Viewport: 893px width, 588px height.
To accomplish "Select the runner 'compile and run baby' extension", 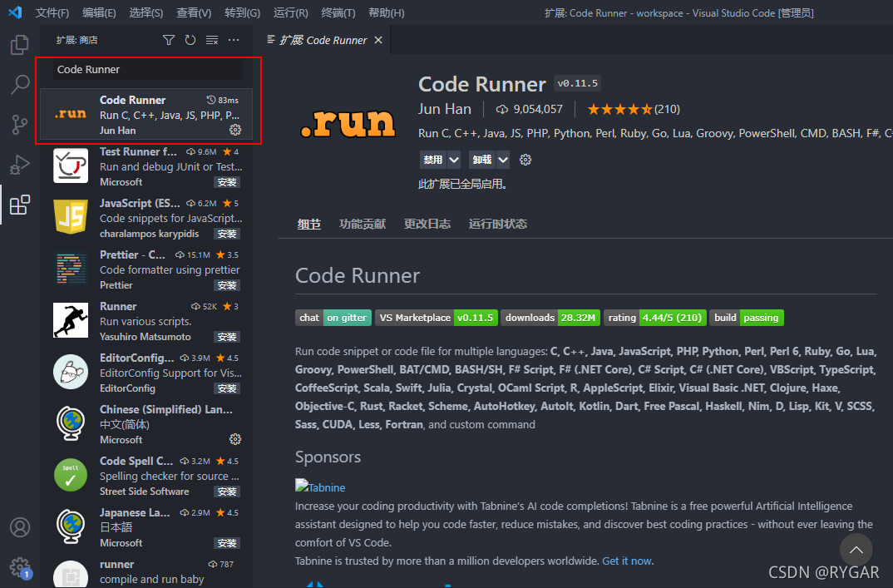I will pyautogui.click(x=147, y=572).
